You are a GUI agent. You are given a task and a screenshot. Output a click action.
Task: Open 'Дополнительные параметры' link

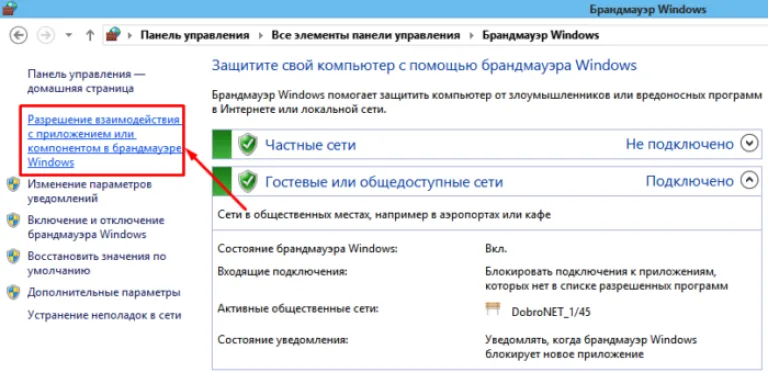pyautogui.click(x=104, y=293)
